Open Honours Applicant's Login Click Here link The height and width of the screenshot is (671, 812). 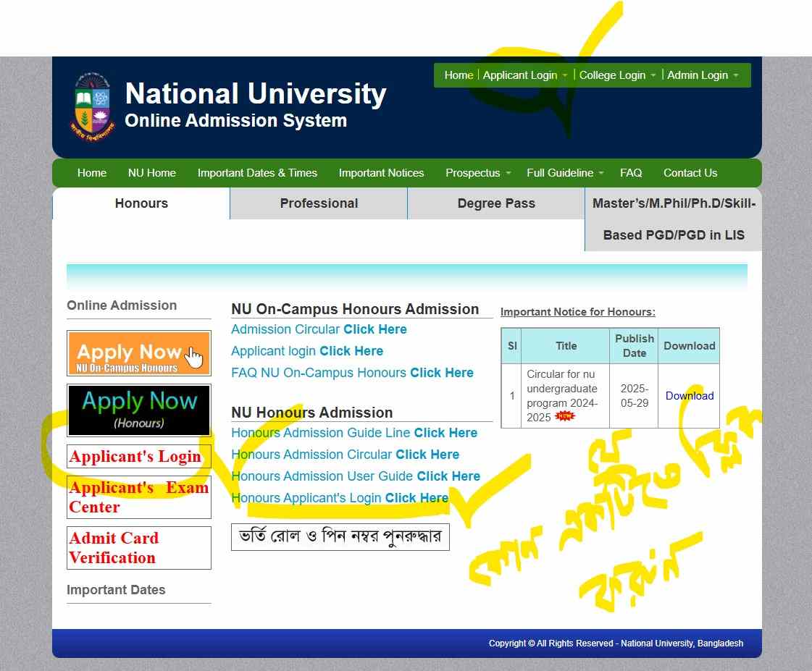(x=340, y=498)
